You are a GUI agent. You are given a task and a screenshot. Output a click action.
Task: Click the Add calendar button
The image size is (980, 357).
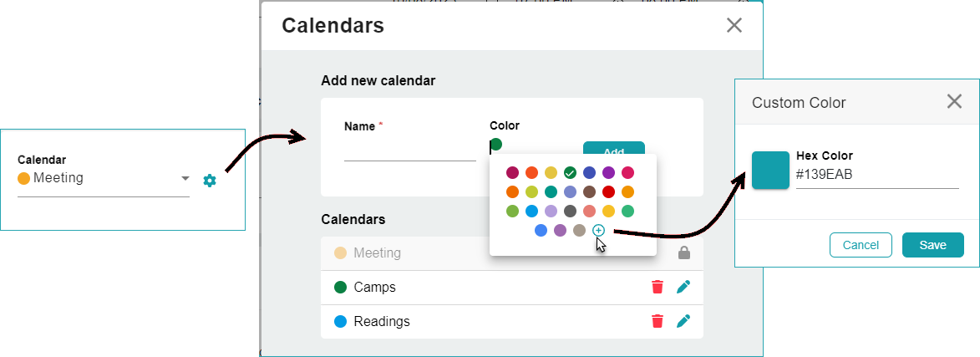(x=613, y=150)
